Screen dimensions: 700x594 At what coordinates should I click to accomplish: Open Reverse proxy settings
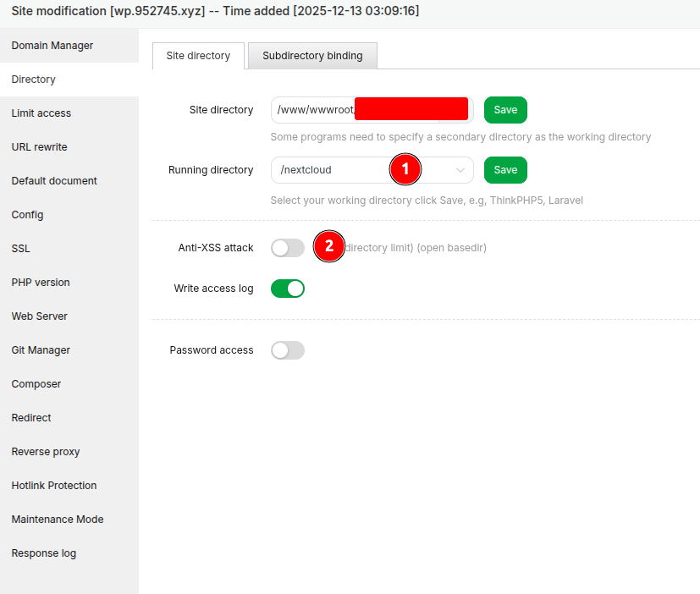tap(46, 452)
